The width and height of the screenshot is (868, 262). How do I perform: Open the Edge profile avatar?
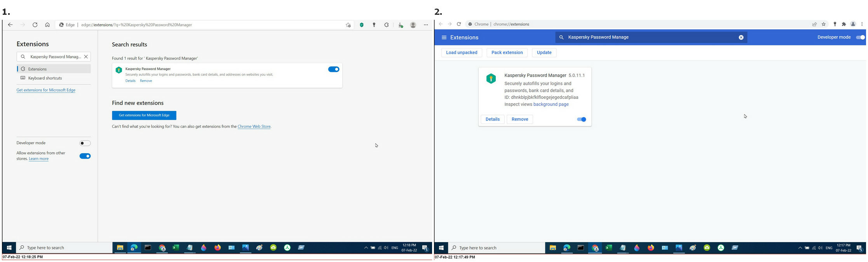[413, 25]
